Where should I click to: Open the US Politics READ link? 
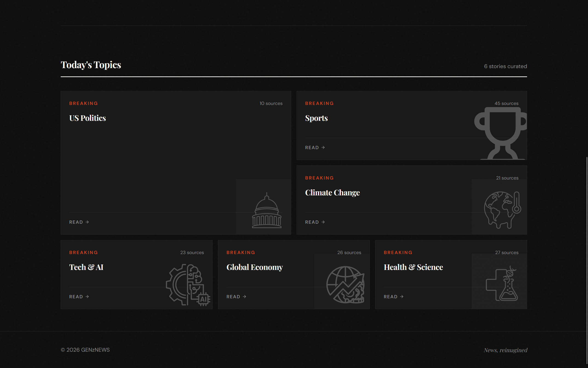[76, 222]
